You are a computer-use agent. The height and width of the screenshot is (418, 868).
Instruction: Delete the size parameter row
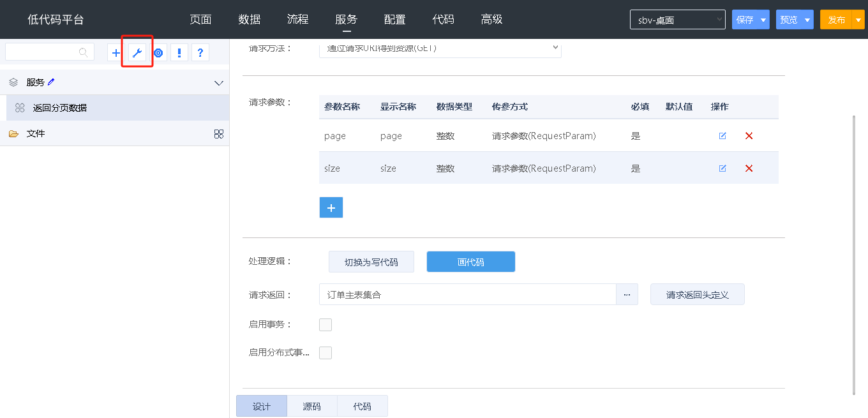[x=749, y=168]
